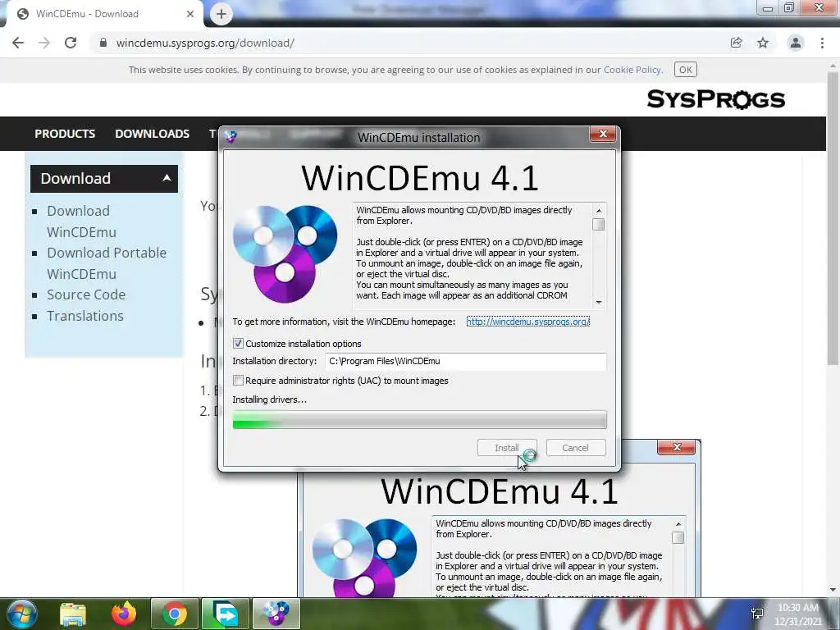Open the Source Code sidebar link
Image resolution: width=840 pixels, height=630 pixels.
(x=85, y=294)
